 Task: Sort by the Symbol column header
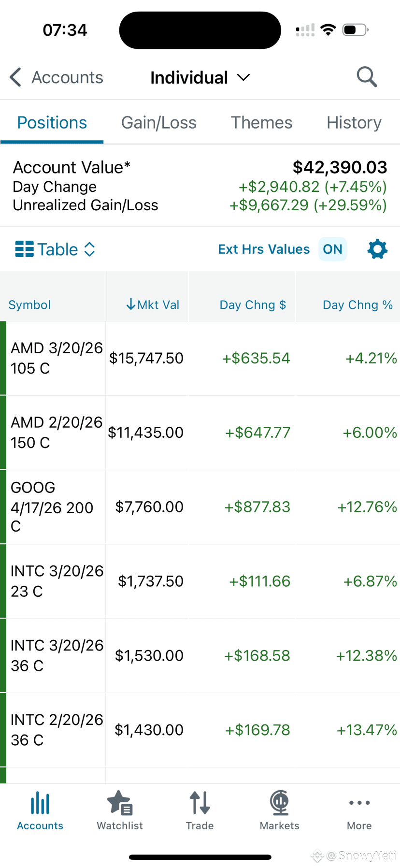29,305
